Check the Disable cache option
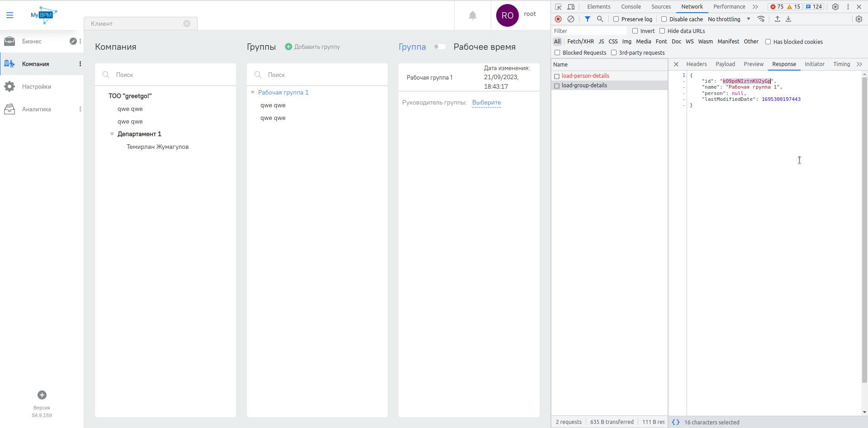 (x=664, y=19)
